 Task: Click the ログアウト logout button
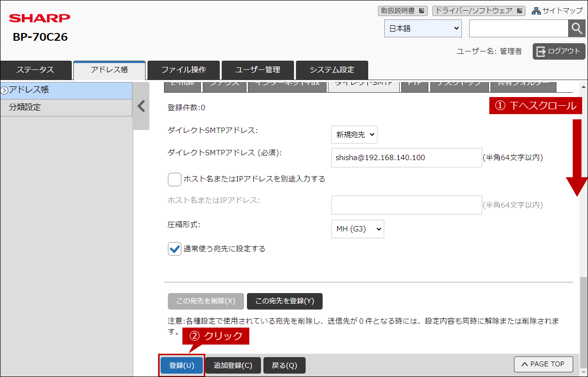pos(559,51)
